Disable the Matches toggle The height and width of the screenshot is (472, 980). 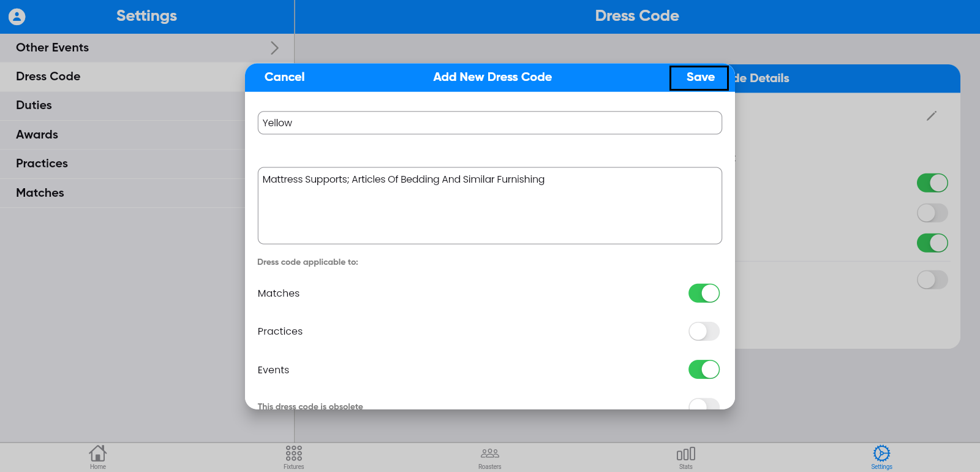704,293
